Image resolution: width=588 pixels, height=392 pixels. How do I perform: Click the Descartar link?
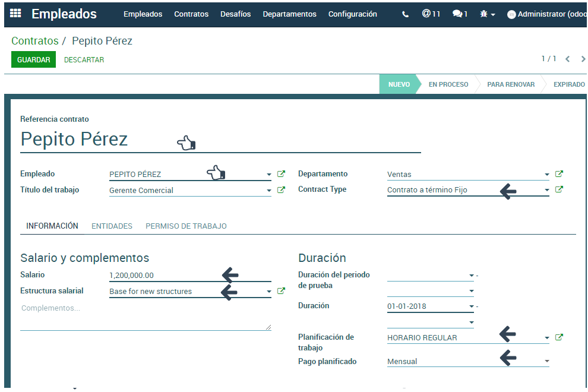click(x=84, y=59)
